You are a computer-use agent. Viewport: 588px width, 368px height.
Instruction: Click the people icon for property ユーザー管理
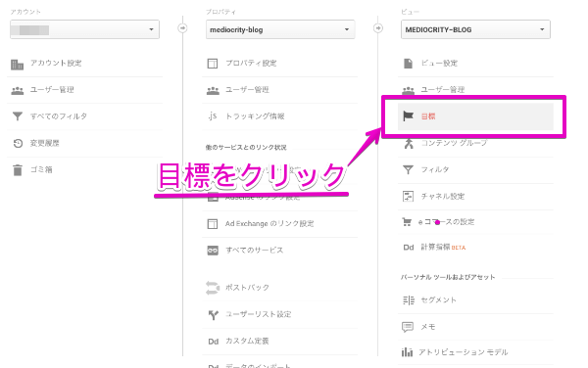(x=213, y=90)
